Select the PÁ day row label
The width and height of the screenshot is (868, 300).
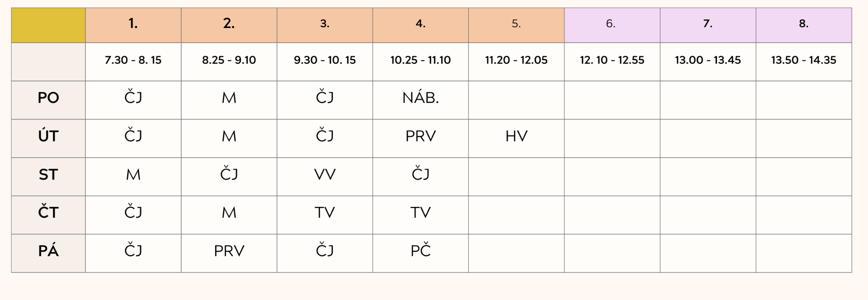point(48,253)
